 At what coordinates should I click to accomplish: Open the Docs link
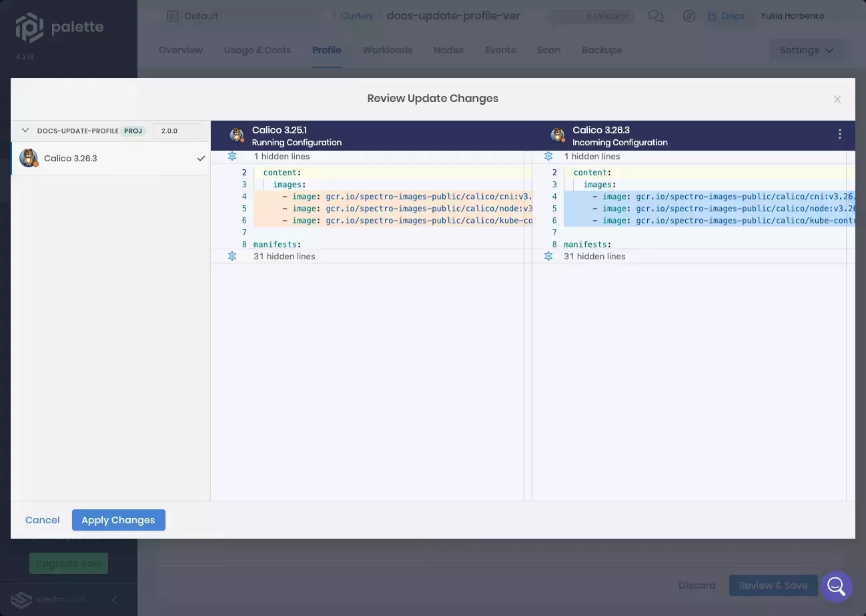coord(726,16)
